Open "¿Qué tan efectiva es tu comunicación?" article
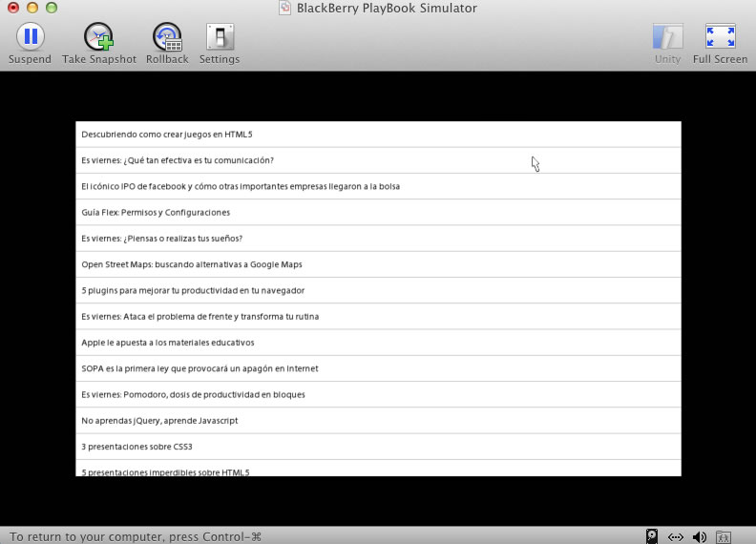The height and width of the screenshot is (544, 756). 379,160
